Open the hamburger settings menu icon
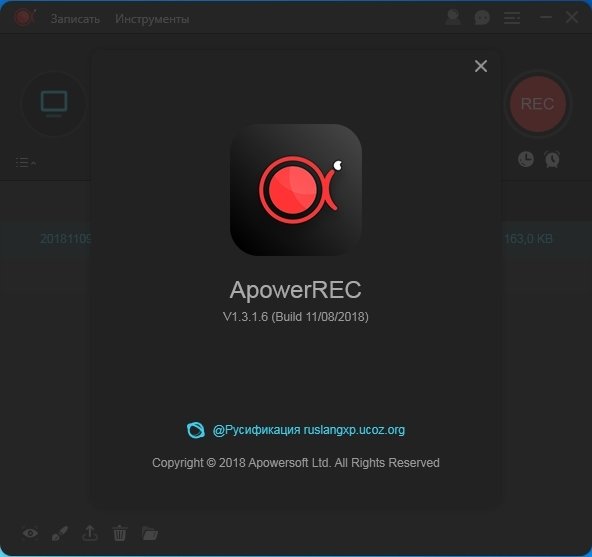 coord(512,18)
